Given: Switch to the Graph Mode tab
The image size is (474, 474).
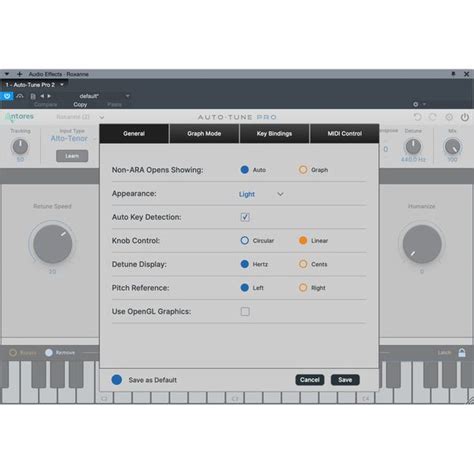Looking at the screenshot, I should [204, 133].
